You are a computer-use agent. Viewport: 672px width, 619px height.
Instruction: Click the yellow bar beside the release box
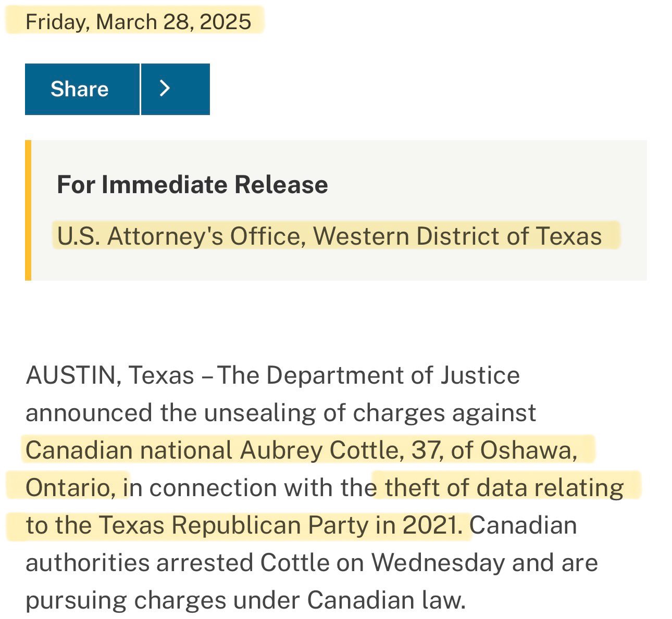(28, 210)
